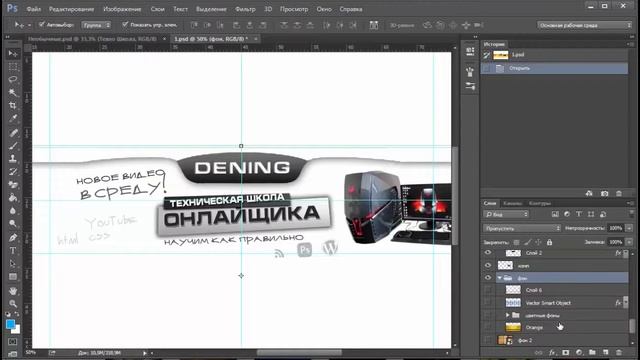
Task: Select the Eyedropper tool
Action: click(13, 119)
